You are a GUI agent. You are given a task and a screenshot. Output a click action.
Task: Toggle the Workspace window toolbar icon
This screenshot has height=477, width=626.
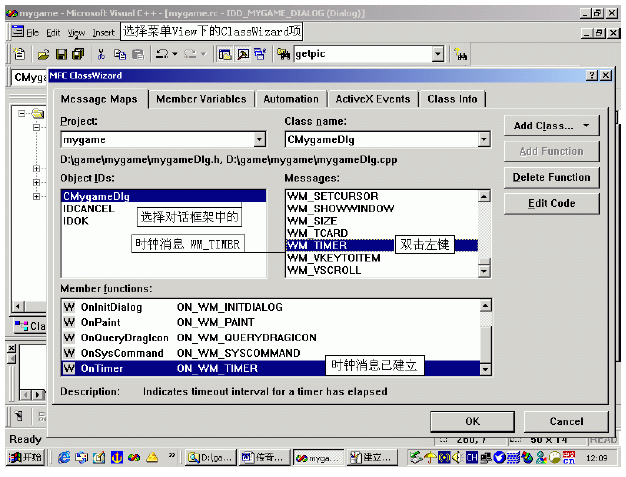(225, 54)
